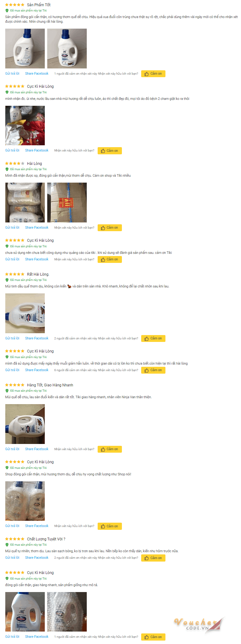Screen dimensions: 241x644
Task: Click thumbs-up icon under the last review
Action: 146,637
